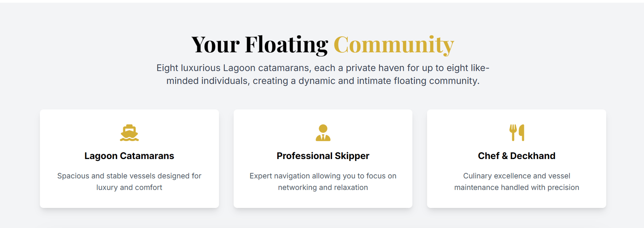Image resolution: width=644 pixels, height=228 pixels.
Task: Select the Lagoon Catamarans card title
Action: pos(129,156)
